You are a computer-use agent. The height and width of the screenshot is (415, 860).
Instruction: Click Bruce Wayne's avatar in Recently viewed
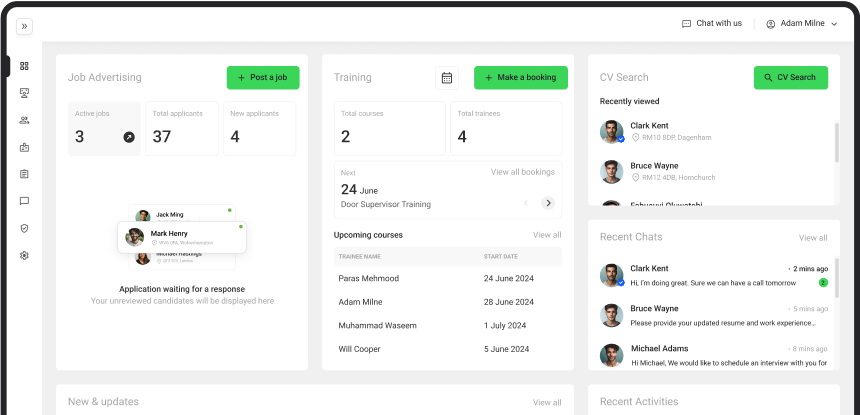click(x=612, y=172)
